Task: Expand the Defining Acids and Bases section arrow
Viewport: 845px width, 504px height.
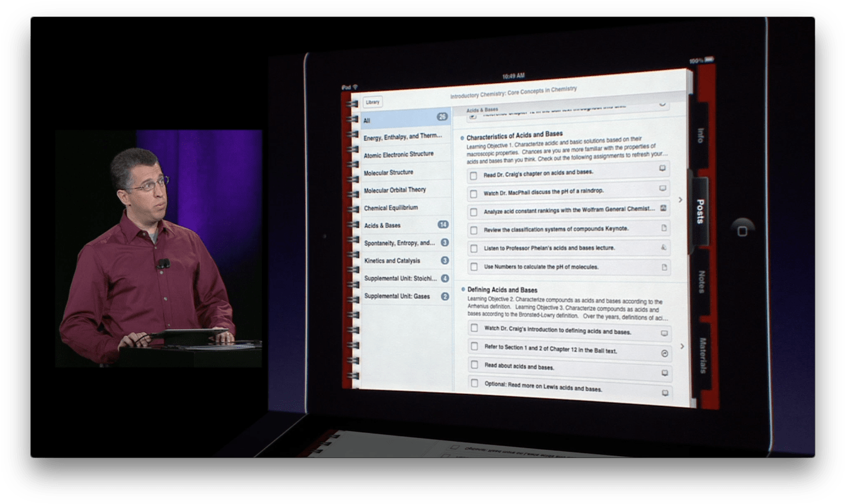Action: coord(462,289)
